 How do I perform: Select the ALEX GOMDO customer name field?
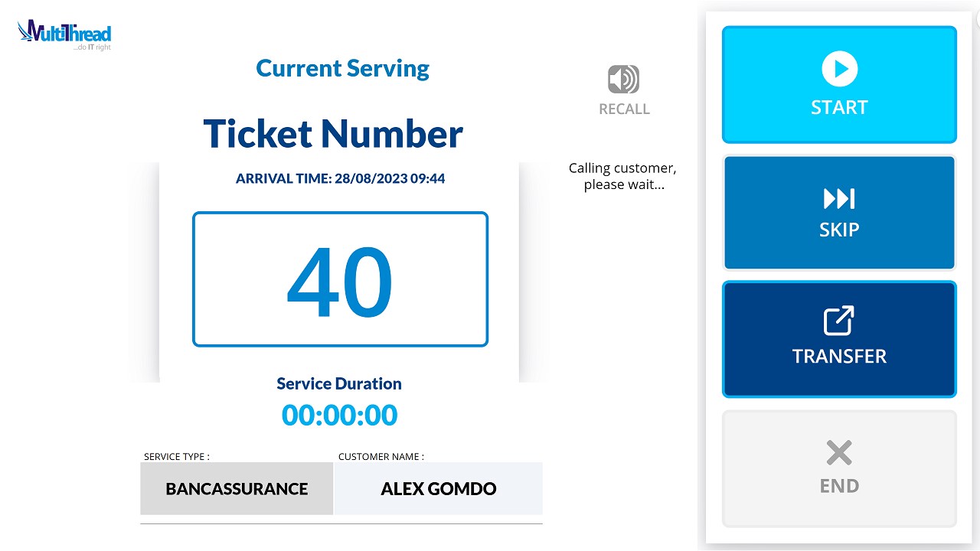click(438, 488)
